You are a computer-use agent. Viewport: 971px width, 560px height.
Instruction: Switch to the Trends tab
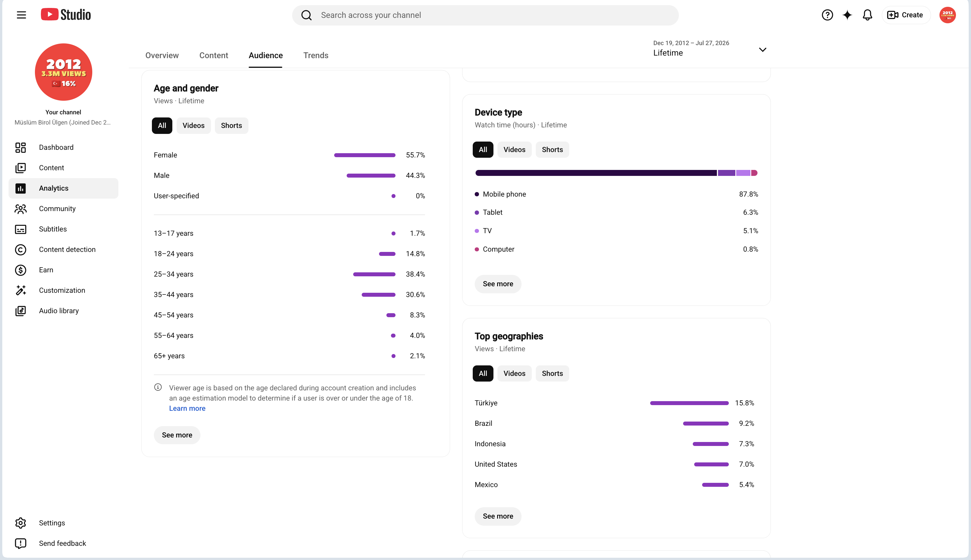tap(316, 55)
